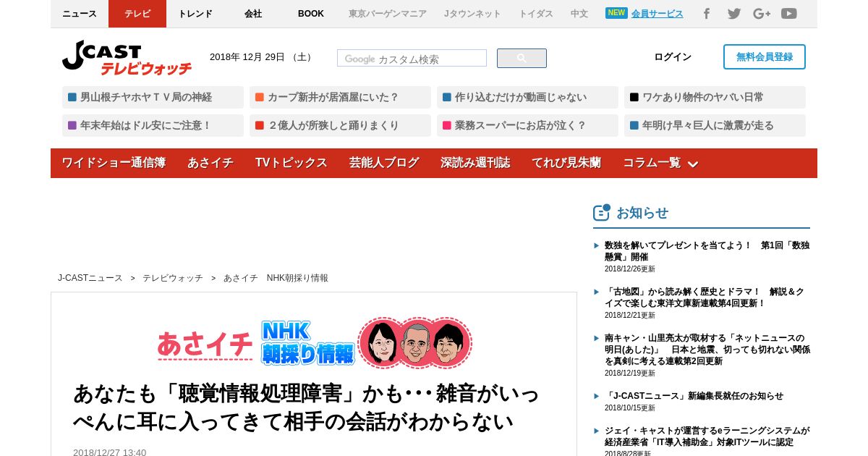Open 中文 site link
Image resolution: width=868 pixels, height=456 pixels.
[x=579, y=14]
